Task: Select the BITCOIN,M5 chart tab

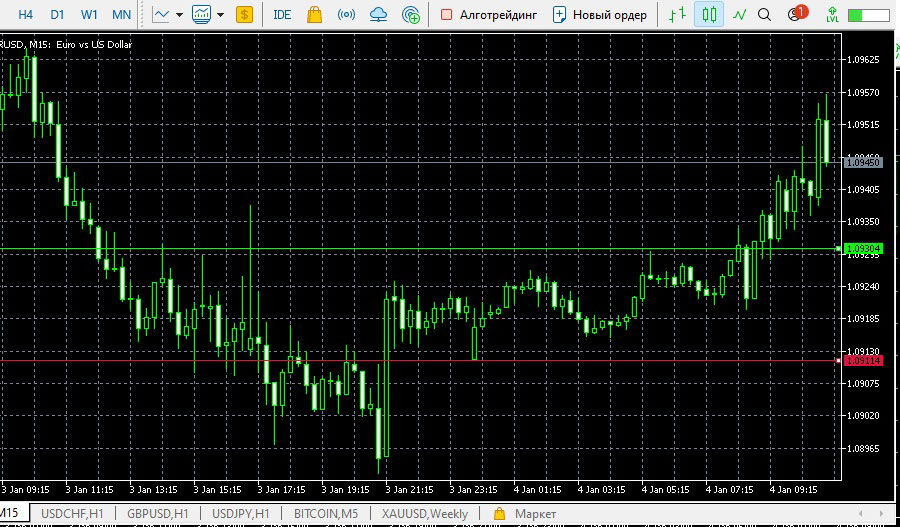Action: 326,513
